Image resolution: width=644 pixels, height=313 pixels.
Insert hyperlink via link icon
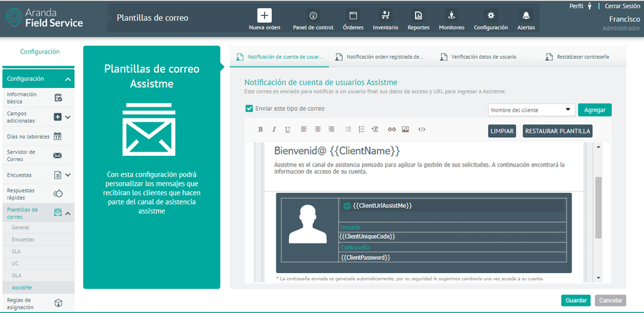(x=392, y=129)
